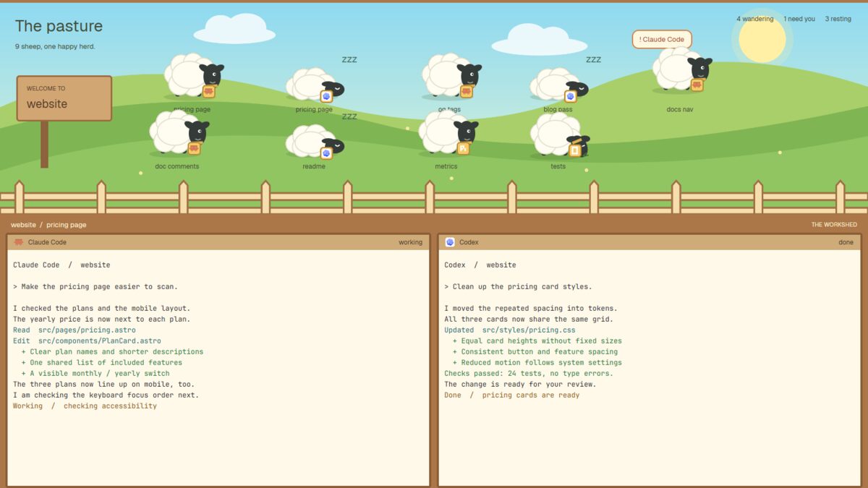Select the 'Claude Code' panel title
868x488 pixels.
[x=47, y=242]
